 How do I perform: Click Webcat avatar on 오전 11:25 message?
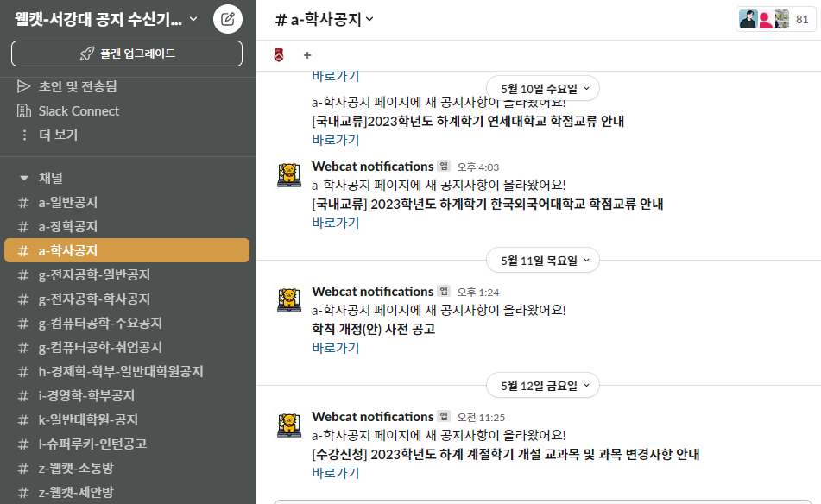coord(289,425)
